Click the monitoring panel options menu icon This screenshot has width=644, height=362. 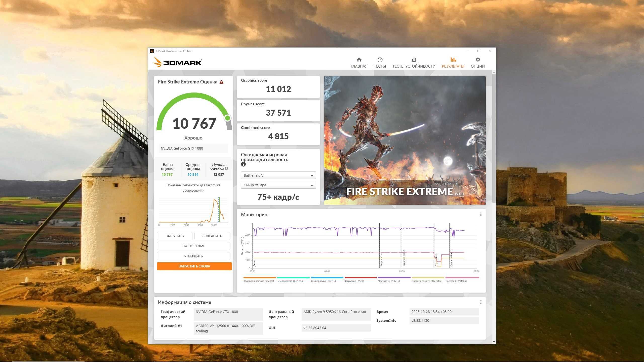click(x=481, y=214)
